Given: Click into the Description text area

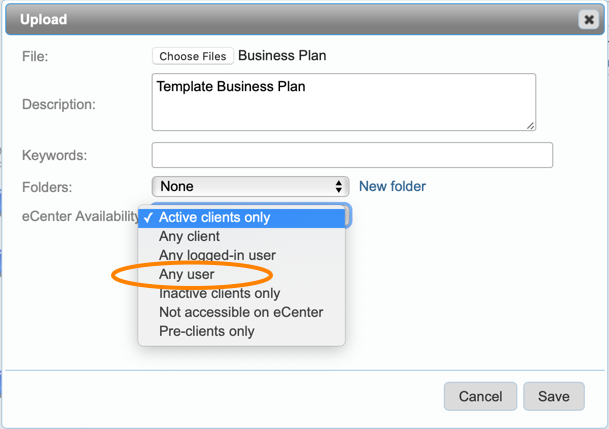Looking at the screenshot, I should point(343,102).
